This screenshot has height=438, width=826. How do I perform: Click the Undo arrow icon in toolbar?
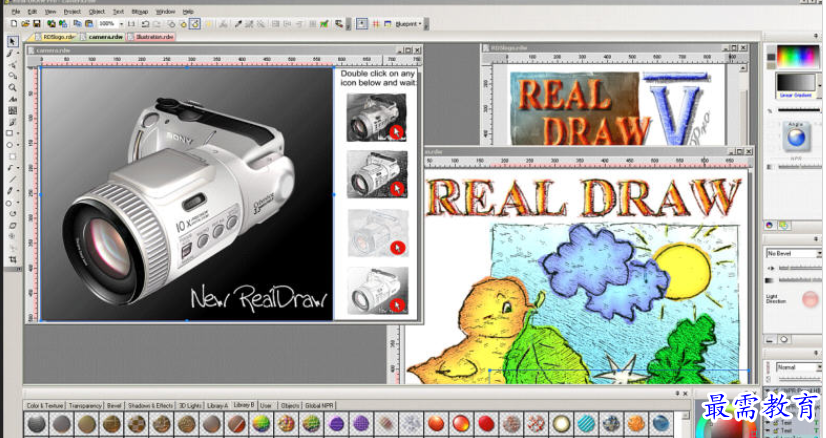(145, 24)
